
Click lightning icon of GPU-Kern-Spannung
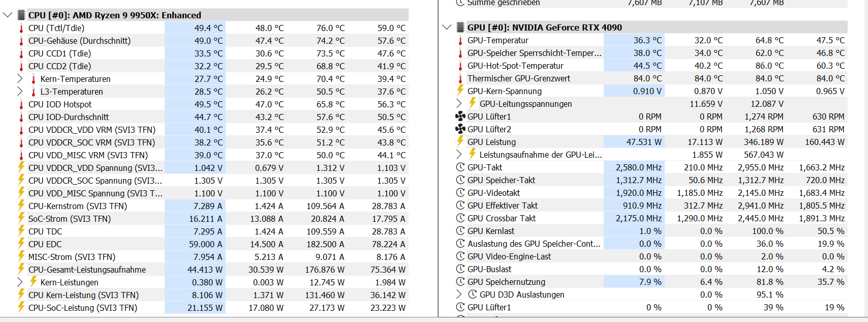tap(460, 90)
